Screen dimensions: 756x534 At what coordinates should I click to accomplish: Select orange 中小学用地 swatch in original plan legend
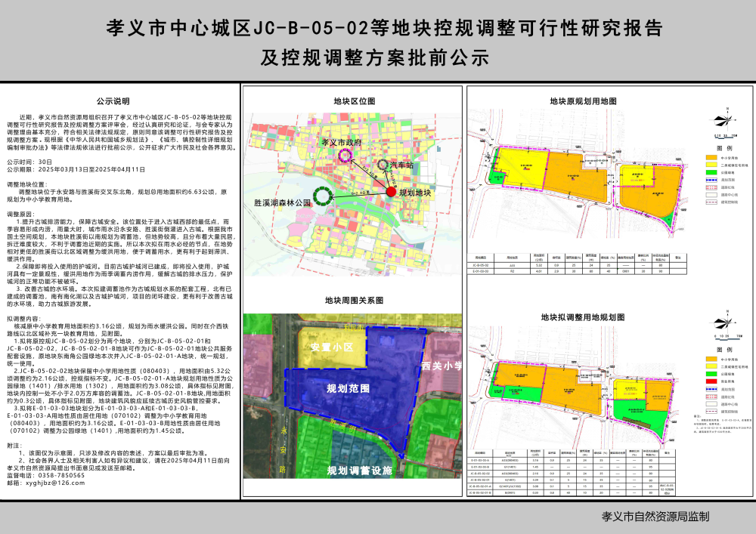pyautogui.click(x=711, y=157)
